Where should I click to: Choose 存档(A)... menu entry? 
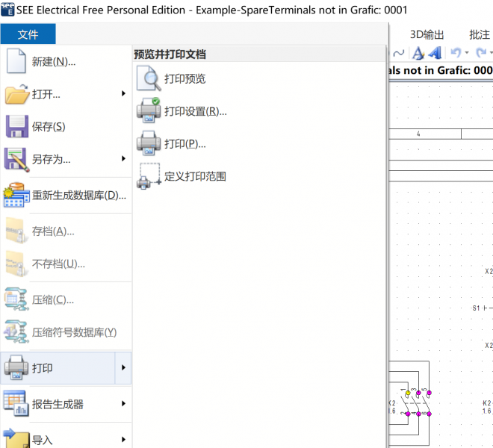(x=66, y=231)
